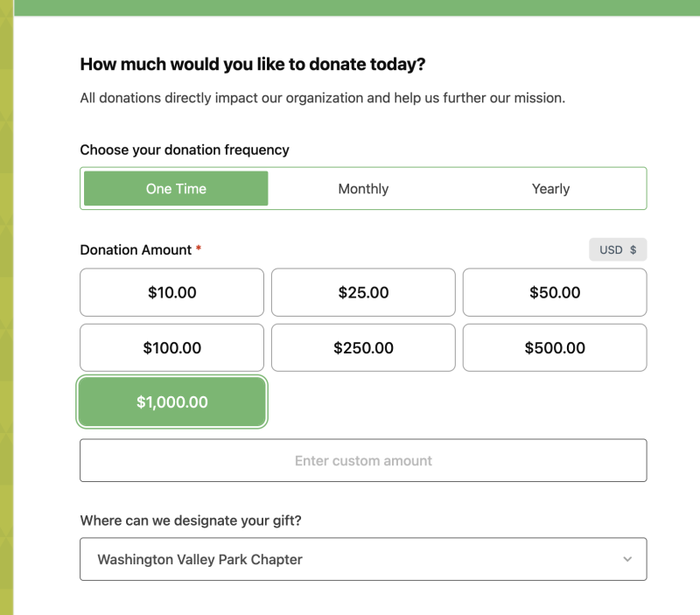Open the Washington Valley Park Chapter dropdown
Screen dimensions: 700x615
click(x=350, y=559)
